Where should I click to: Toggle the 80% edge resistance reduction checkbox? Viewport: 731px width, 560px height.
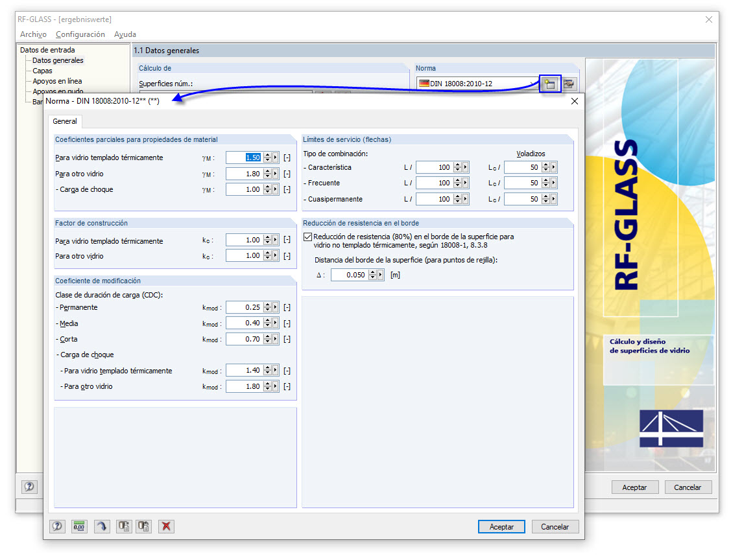[x=307, y=237]
